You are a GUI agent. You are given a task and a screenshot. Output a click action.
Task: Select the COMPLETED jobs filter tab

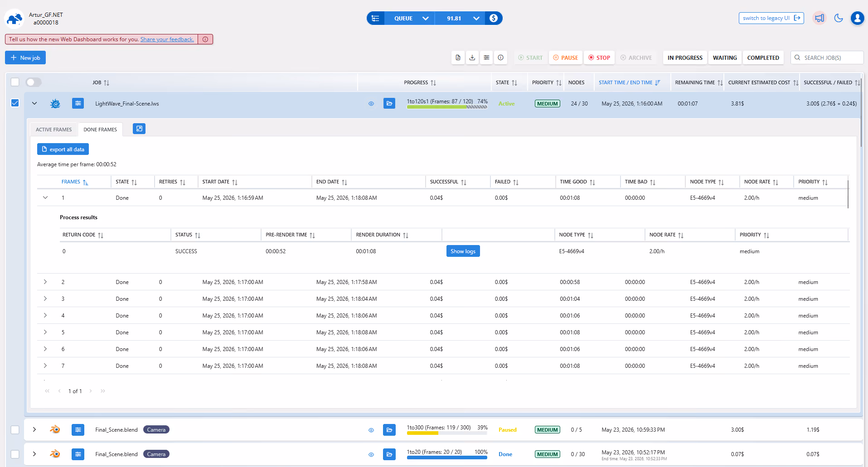[763, 58]
